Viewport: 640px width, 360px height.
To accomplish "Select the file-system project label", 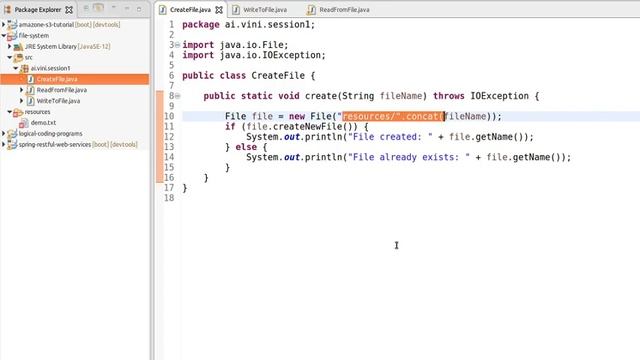I will [33, 36].
